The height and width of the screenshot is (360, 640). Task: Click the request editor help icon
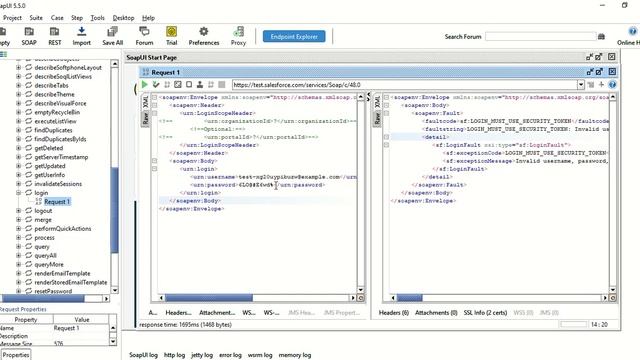[x=612, y=84]
